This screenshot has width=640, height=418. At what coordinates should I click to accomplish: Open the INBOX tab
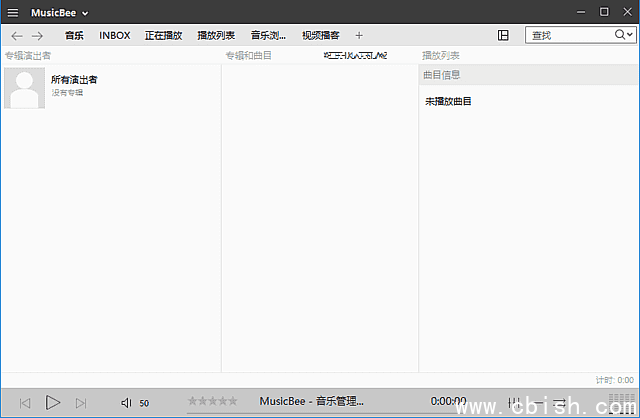point(115,36)
